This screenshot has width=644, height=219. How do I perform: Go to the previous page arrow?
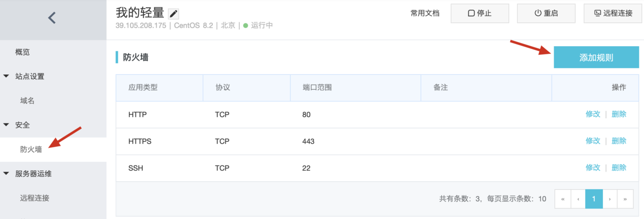point(579,199)
